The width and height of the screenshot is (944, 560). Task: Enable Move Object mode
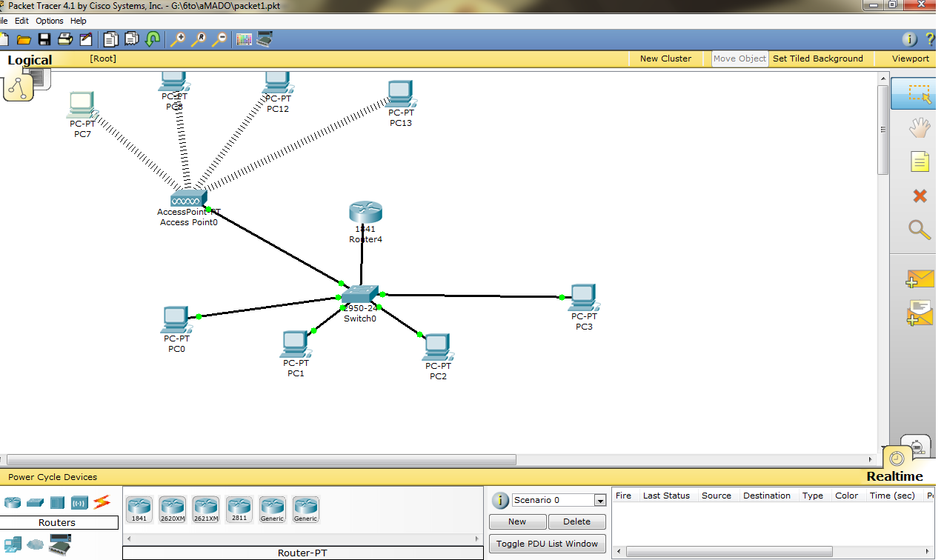pos(739,58)
